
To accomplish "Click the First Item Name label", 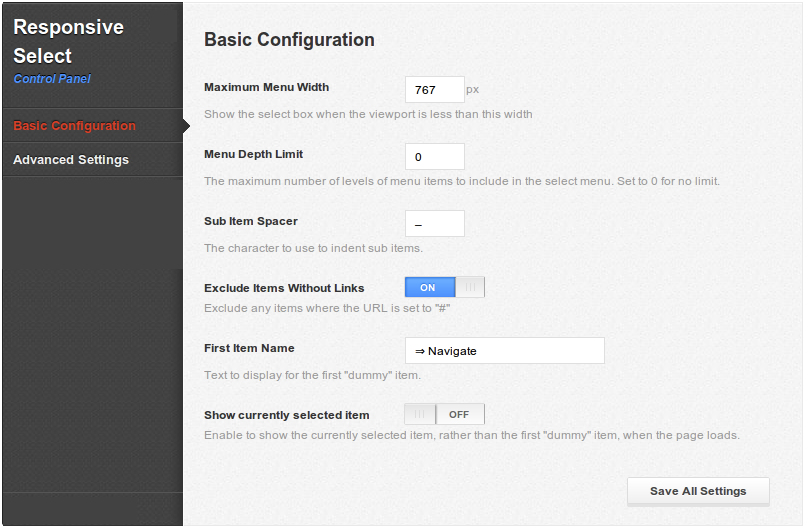I will pos(249,348).
